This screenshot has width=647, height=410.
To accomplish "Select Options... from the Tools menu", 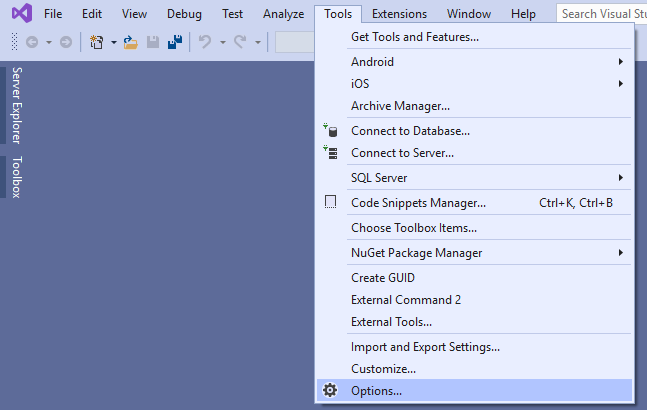I will click(474, 391).
